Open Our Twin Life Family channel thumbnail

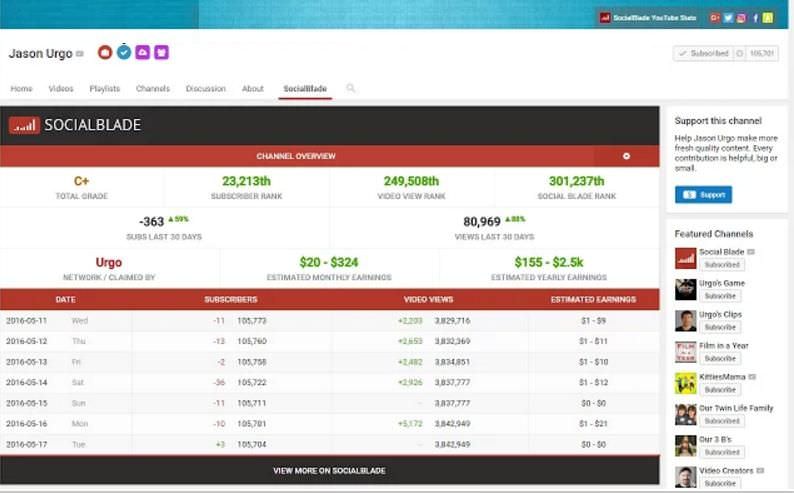pyautogui.click(x=685, y=415)
